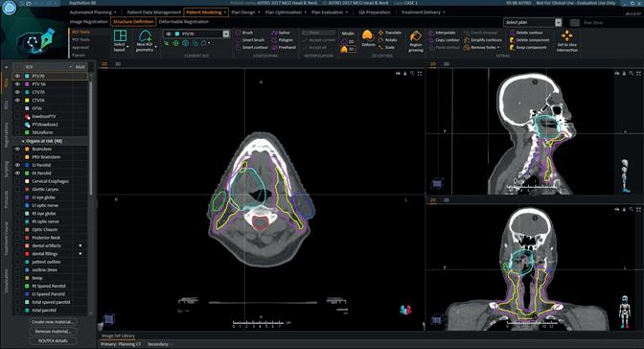Click the PTV 56 magenta color swatch
The width and height of the screenshot is (644, 349).
[27, 84]
